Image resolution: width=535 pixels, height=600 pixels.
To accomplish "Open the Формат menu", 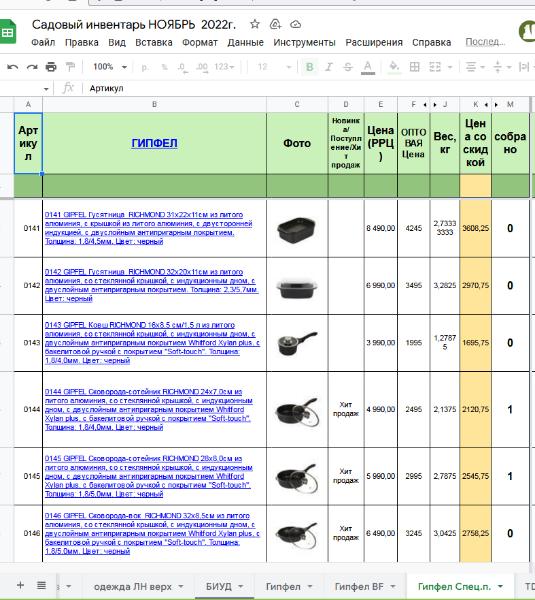I will click(200, 42).
